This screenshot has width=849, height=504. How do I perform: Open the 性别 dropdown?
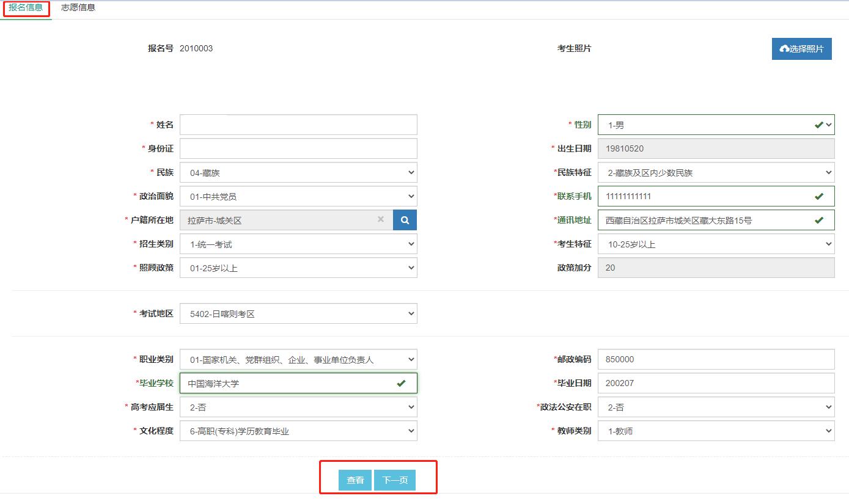(x=715, y=125)
